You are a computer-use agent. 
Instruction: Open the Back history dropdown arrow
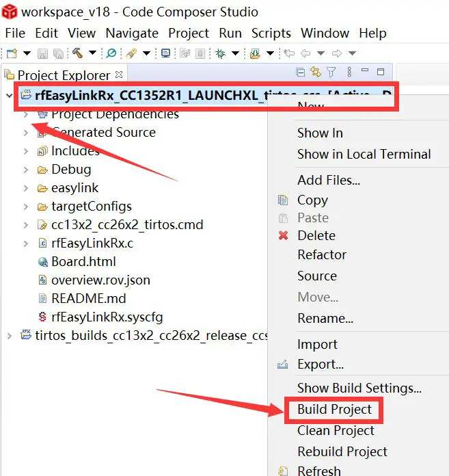[321, 53]
